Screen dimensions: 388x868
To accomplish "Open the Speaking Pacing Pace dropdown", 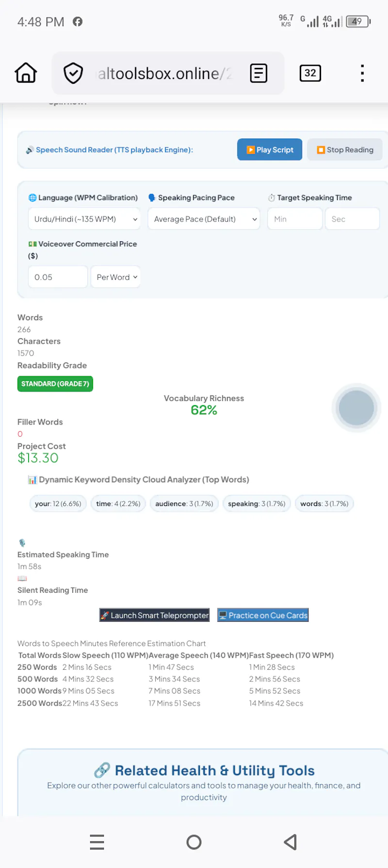I will click(204, 219).
